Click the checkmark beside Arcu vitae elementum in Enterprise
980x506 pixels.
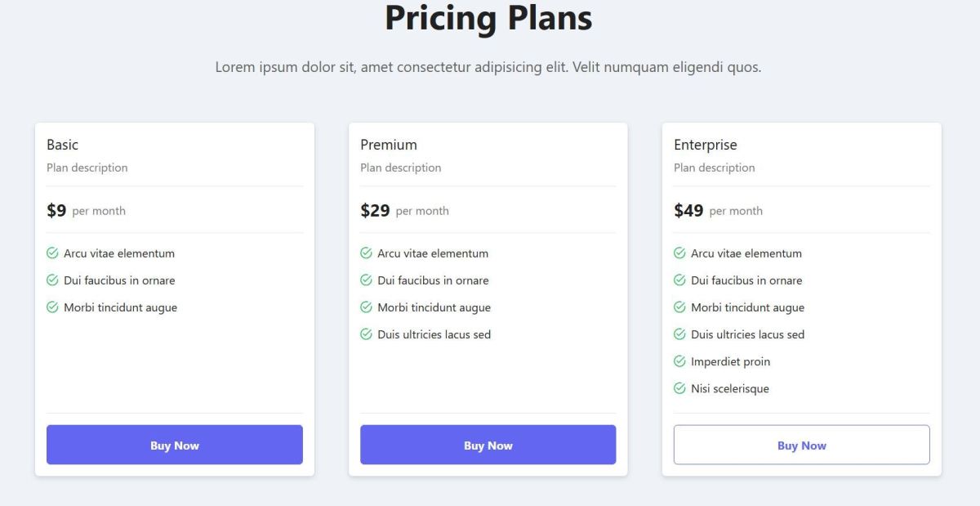[x=679, y=253]
